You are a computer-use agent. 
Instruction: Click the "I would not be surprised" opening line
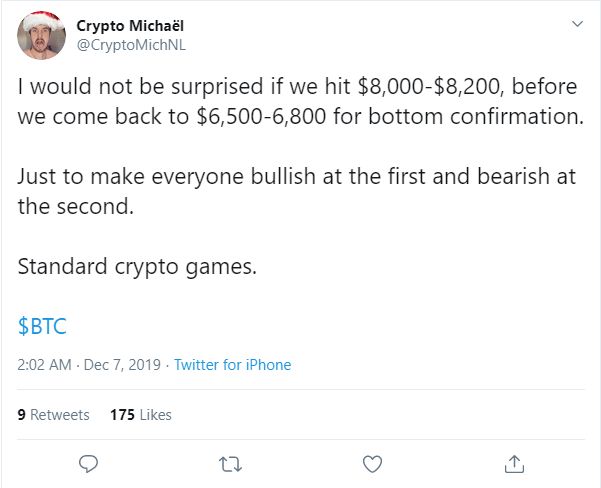tap(113, 87)
